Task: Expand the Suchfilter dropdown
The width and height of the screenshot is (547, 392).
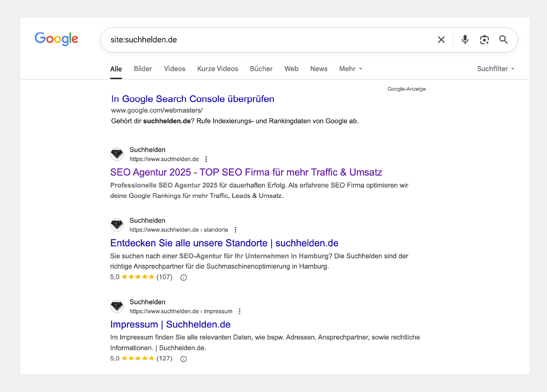Action: pos(495,69)
